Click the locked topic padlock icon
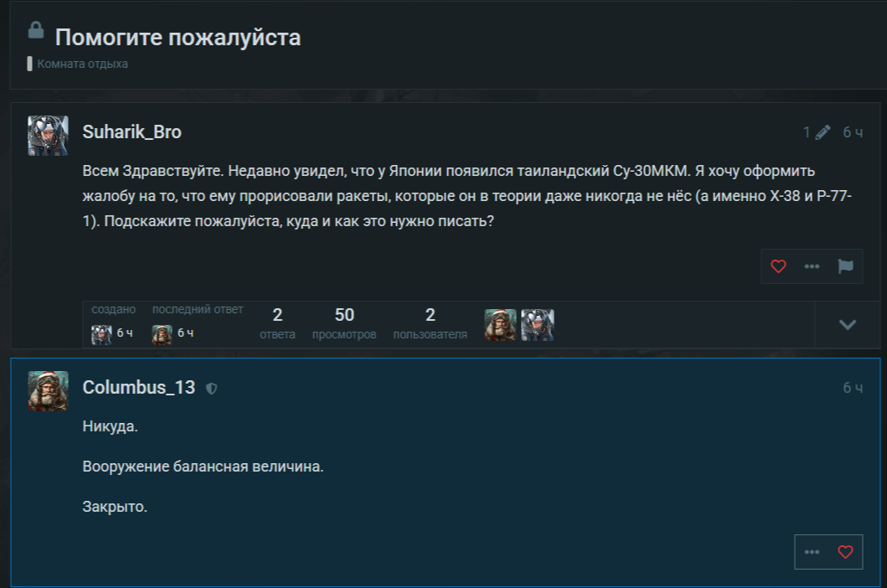 click(35, 31)
